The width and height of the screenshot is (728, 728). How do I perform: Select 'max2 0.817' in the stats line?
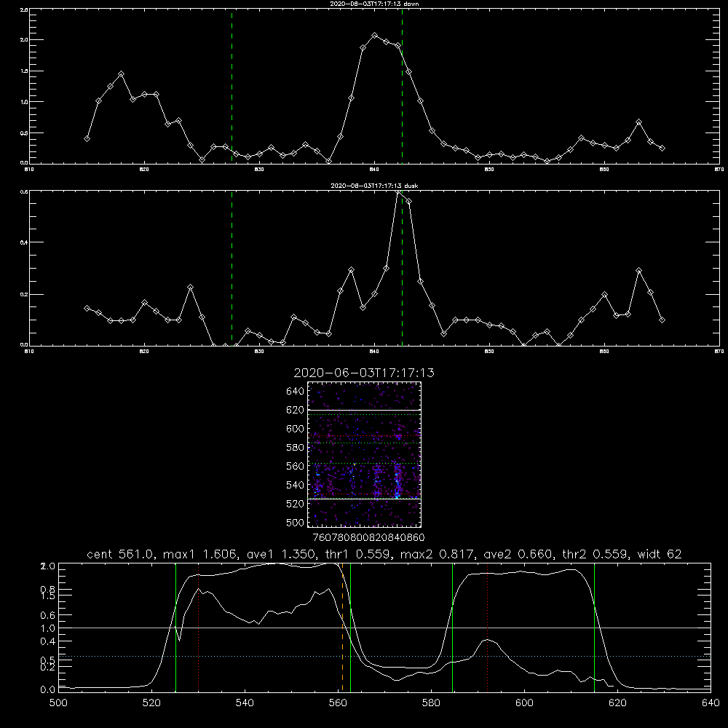click(x=435, y=554)
